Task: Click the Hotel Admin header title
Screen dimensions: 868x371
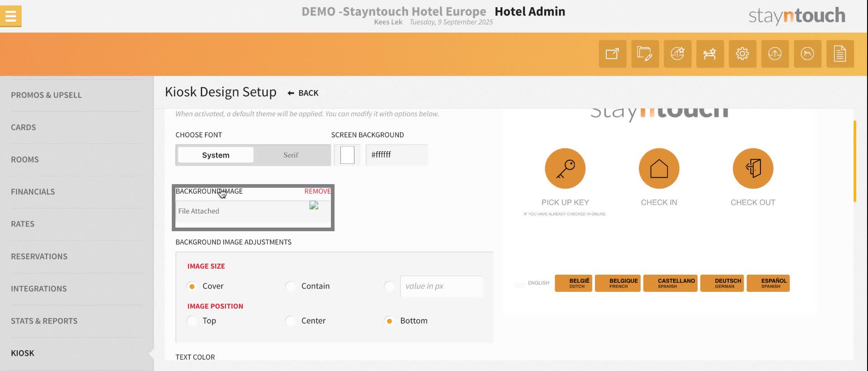Action: tap(530, 11)
